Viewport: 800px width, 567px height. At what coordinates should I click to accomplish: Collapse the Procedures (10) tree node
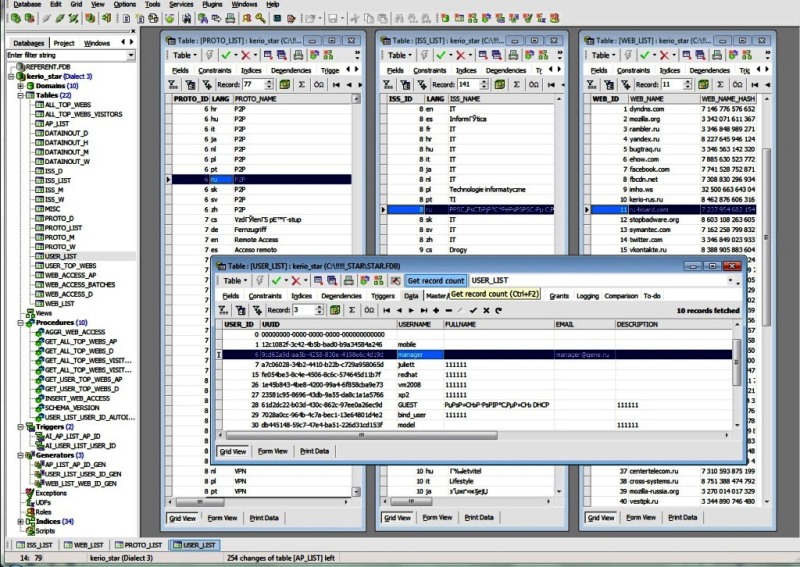click(21, 323)
